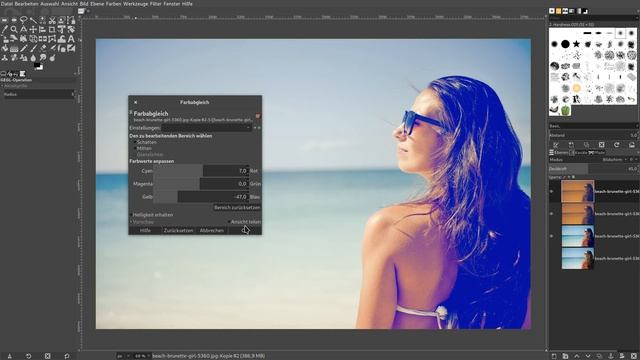Open the Farben menu
Viewport: 640px width, 360px height.
pyautogui.click(x=113, y=4)
